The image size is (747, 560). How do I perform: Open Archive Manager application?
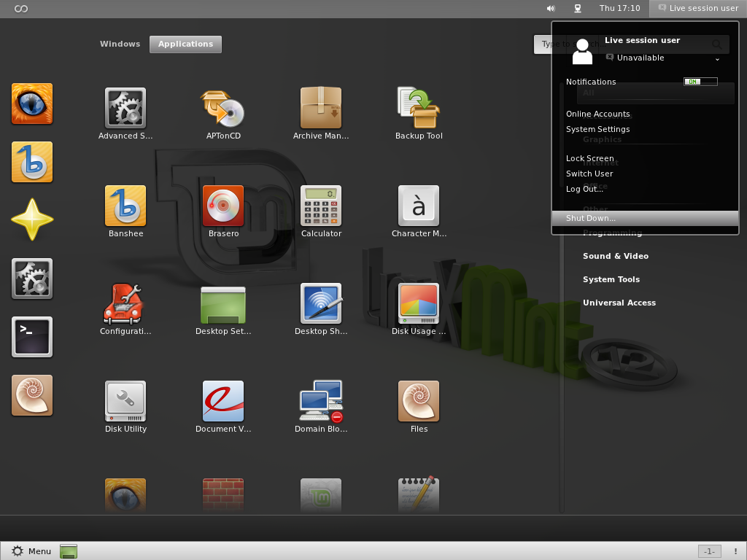(x=321, y=108)
